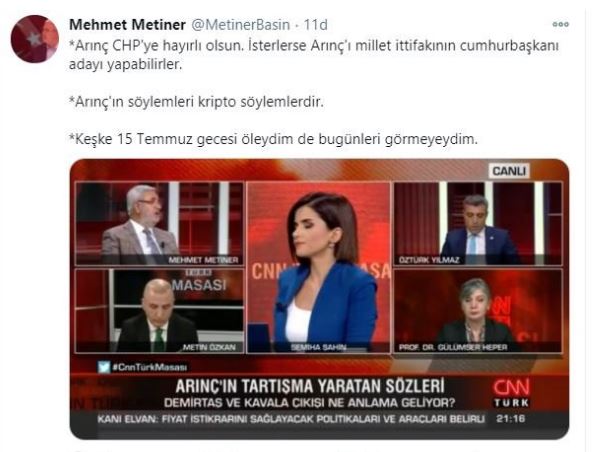This screenshot has height=452, width=605.
Task: Open the @MetinerBasin handle link
Action: (240, 25)
